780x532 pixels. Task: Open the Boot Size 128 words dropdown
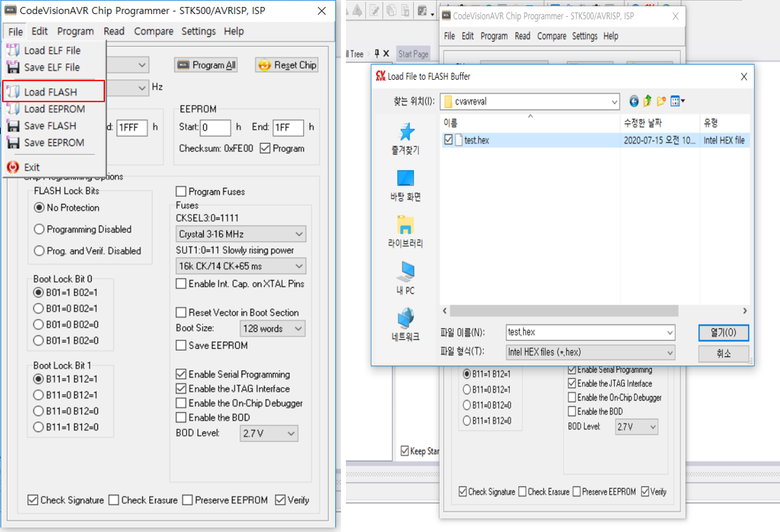(x=272, y=328)
